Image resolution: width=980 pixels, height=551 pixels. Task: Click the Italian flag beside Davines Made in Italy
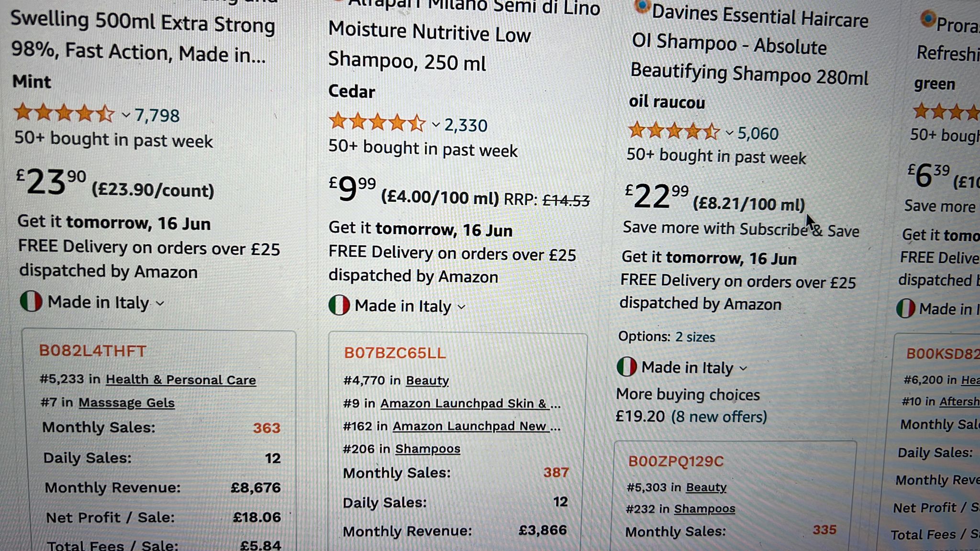click(626, 367)
